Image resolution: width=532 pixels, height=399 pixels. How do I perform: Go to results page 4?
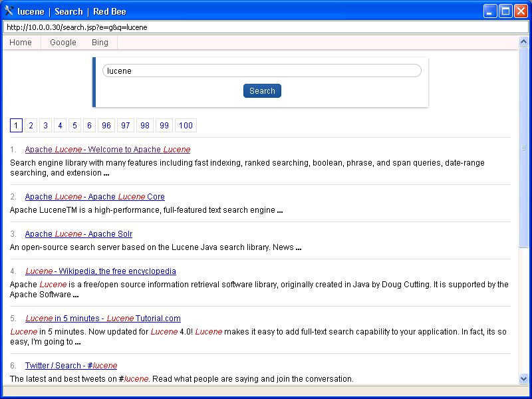point(60,125)
